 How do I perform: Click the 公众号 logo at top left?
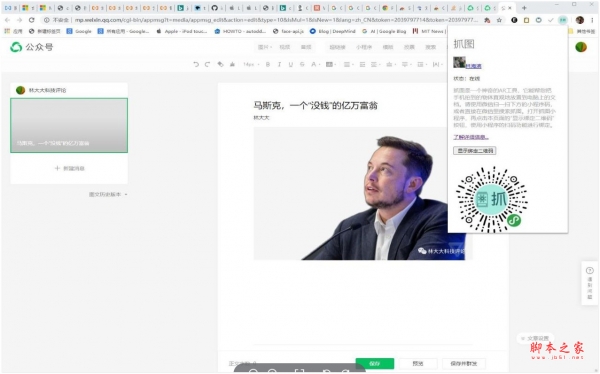pyautogui.click(x=32, y=47)
